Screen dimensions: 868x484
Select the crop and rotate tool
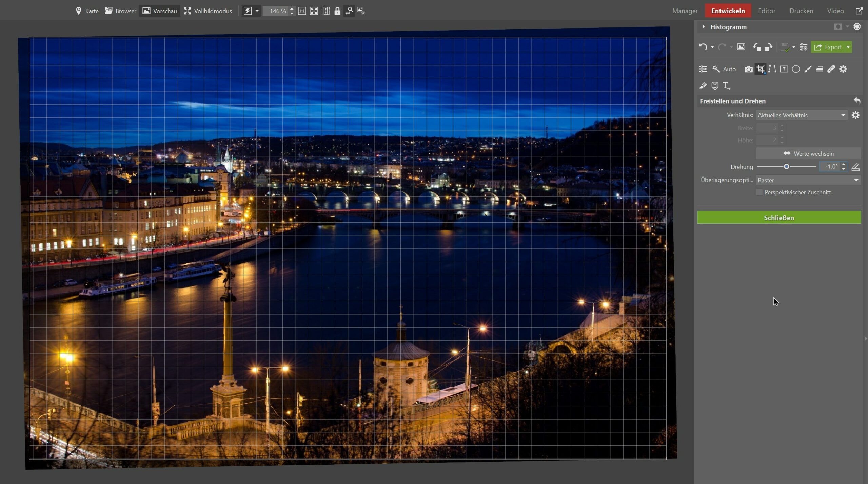pyautogui.click(x=761, y=69)
